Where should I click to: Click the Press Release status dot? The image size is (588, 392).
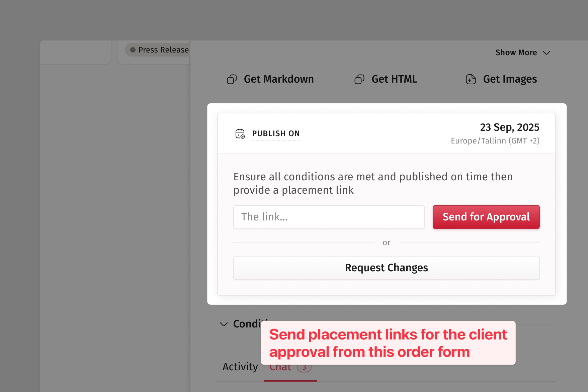[x=133, y=50]
